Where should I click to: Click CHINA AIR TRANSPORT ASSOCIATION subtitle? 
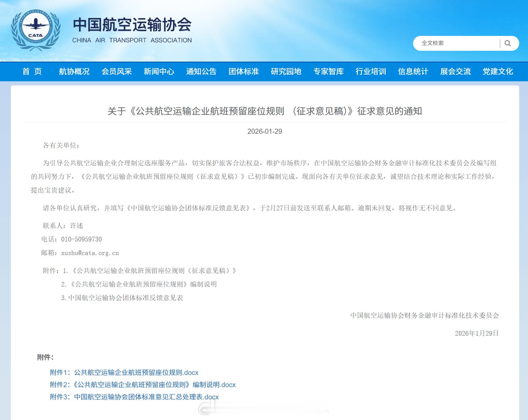(x=132, y=40)
